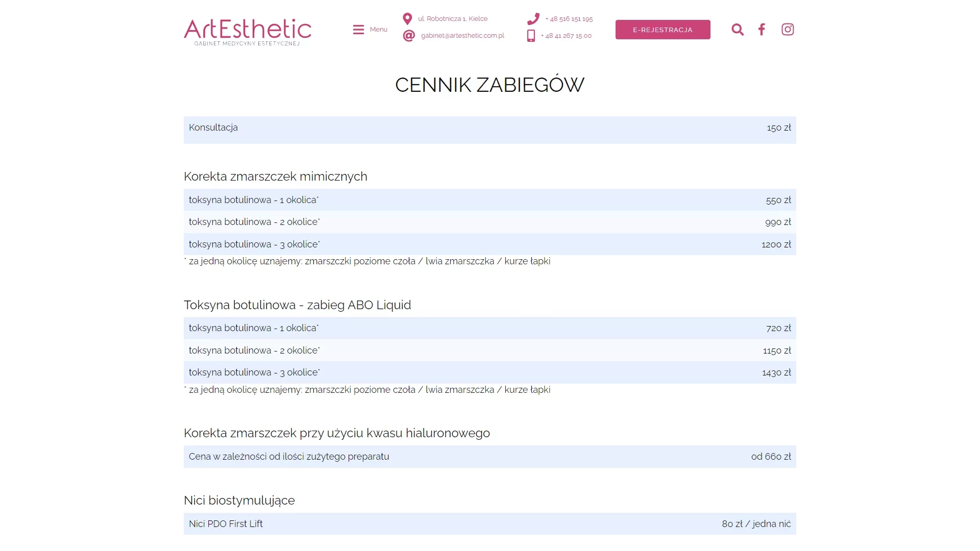980x551 pixels.
Task: Click the ArtEsthetic logo
Action: point(248,32)
